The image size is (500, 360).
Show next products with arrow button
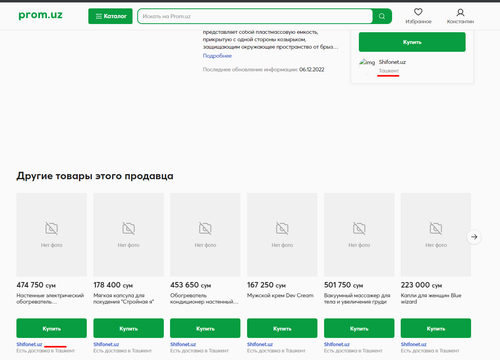474,237
